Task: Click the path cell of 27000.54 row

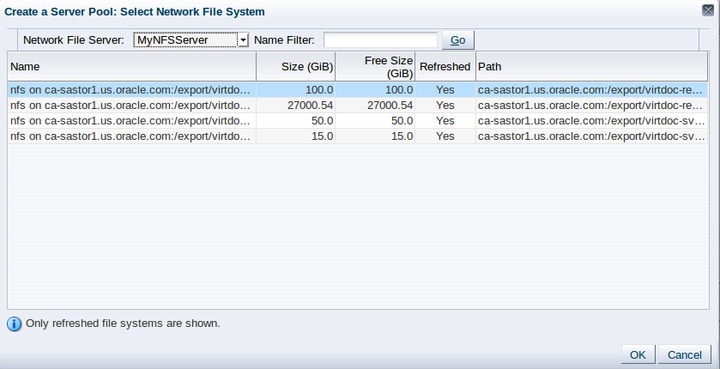Action: pos(591,106)
